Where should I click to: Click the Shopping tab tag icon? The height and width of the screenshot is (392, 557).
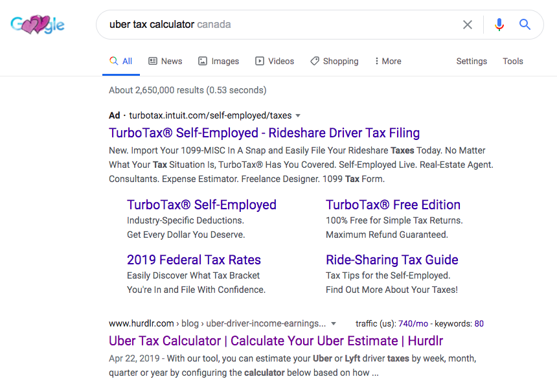point(314,61)
